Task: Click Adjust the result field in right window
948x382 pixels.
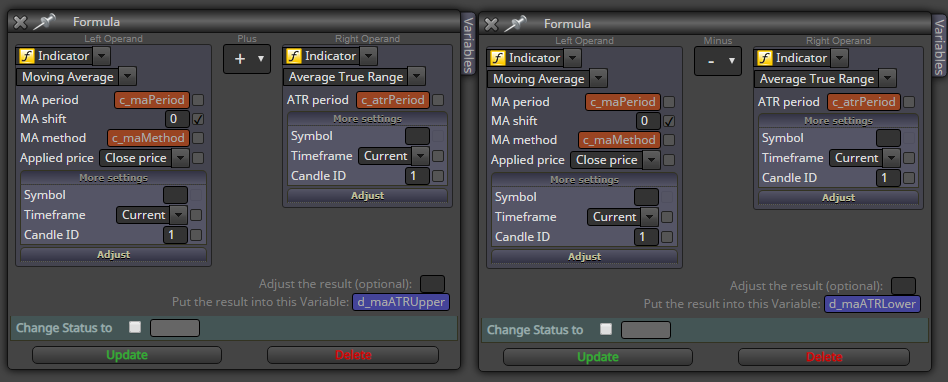Action: [x=903, y=285]
